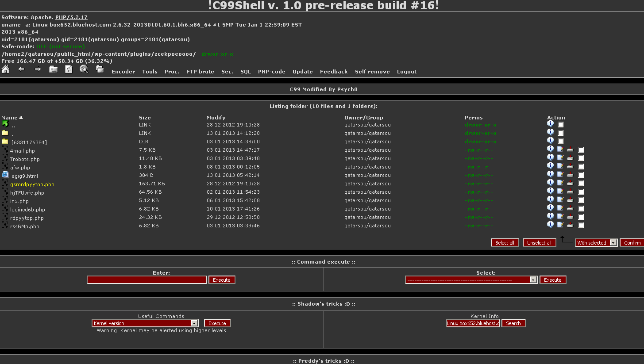Download Trobots.php using the download icon
644x364 pixels.
tap(570, 157)
